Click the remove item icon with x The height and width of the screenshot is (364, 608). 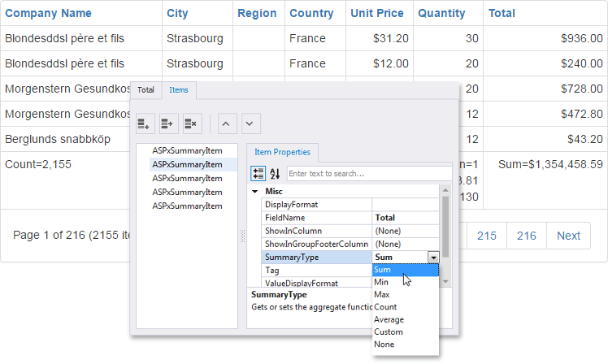click(193, 123)
